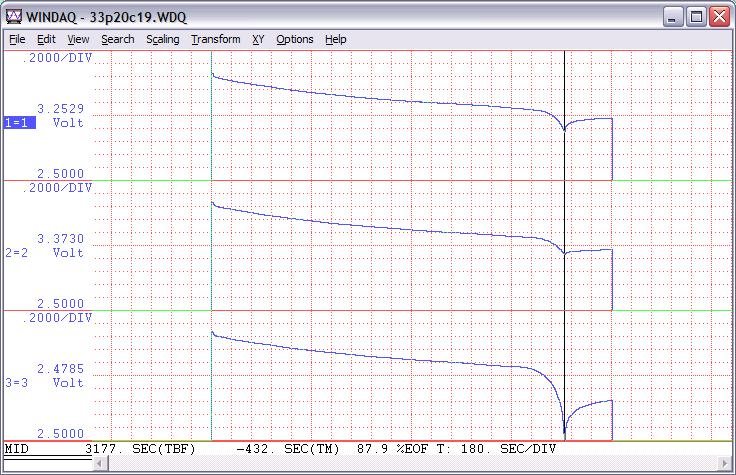This screenshot has width=736, height=475.
Task: Open the Scaling menu
Action: pos(162,39)
